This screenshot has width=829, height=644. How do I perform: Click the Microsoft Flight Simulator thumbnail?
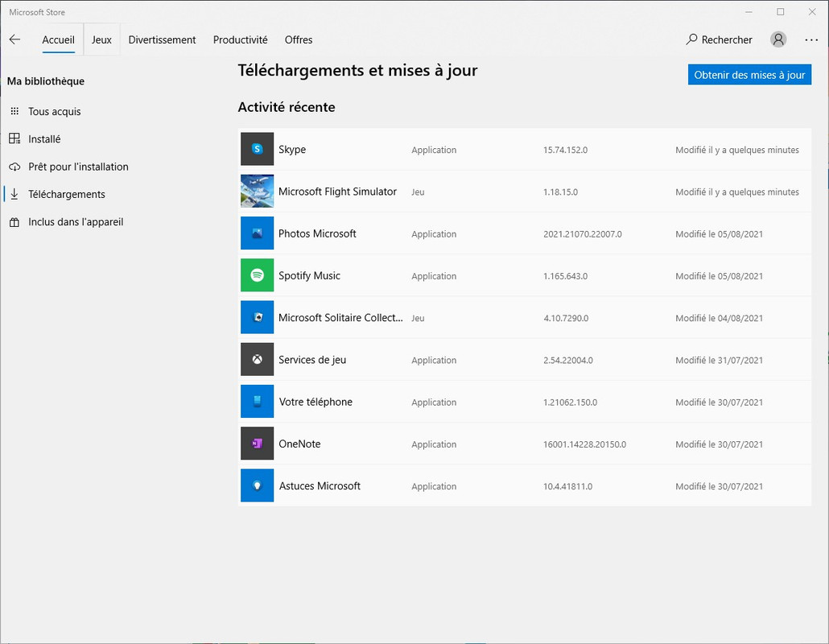click(x=257, y=191)
